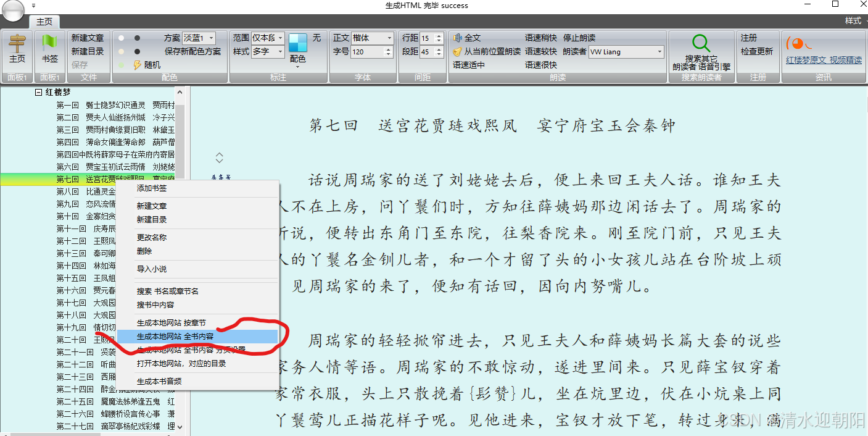Viewport: 868px width, 436px height.
Task: Select chapter 第二十七回 滴翠亭杨妃戏彩蝶
Action: 116,426
